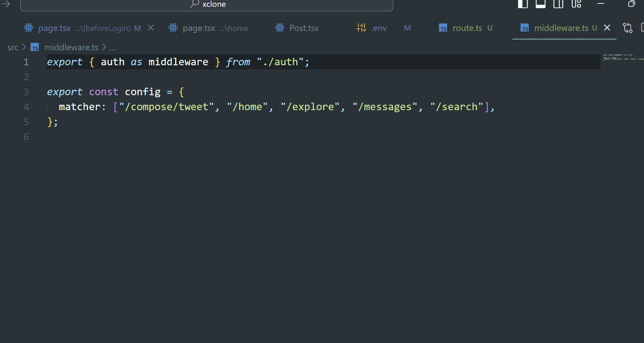Click the TS icon in breadcrumb
644x343 pixels.
tap(35, 47)
